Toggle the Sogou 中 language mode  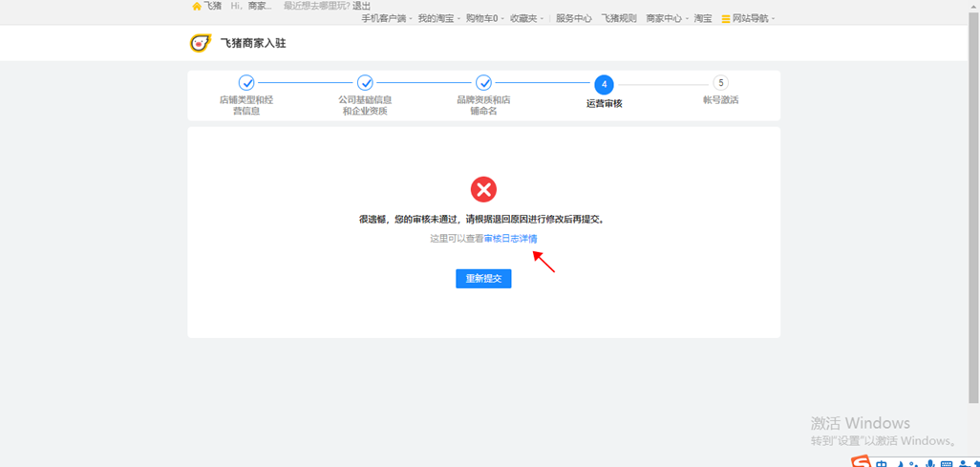pyautogui.click(x=882, y=463)
